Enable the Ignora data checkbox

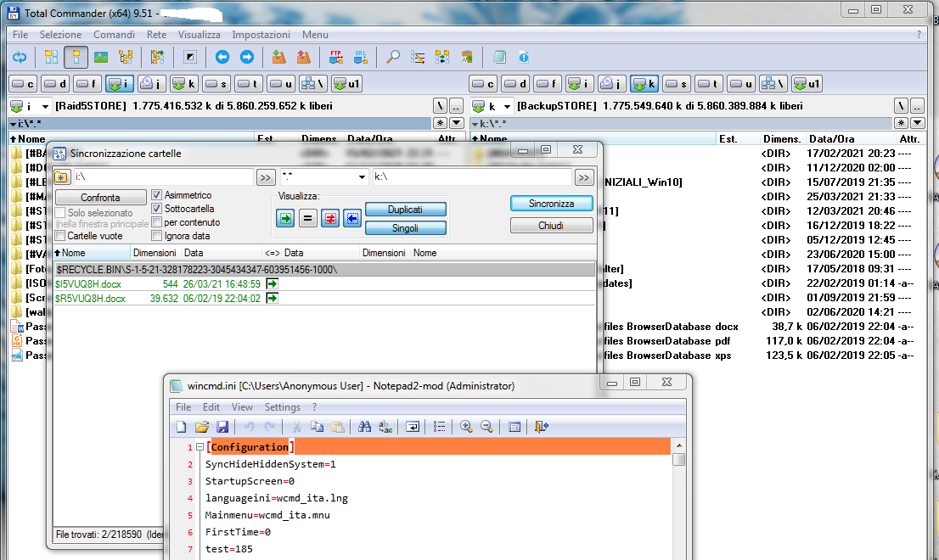157,236
